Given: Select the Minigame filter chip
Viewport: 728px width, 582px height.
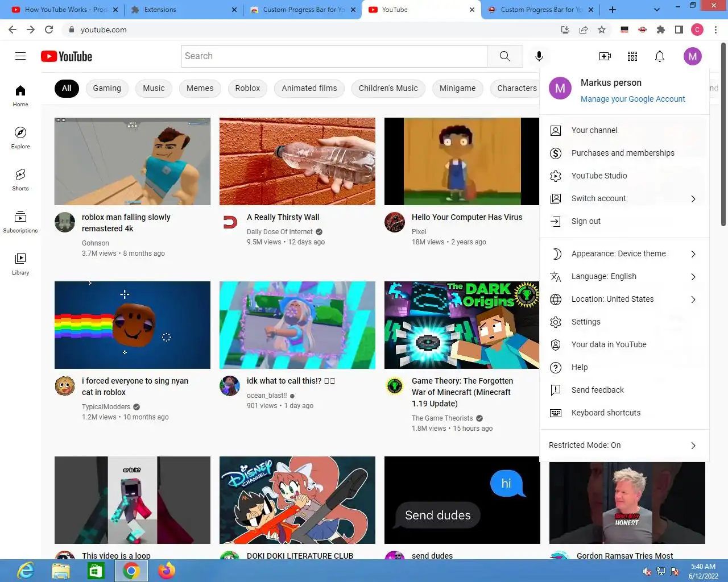Looking at the screenshot, I should pos(457,88).
